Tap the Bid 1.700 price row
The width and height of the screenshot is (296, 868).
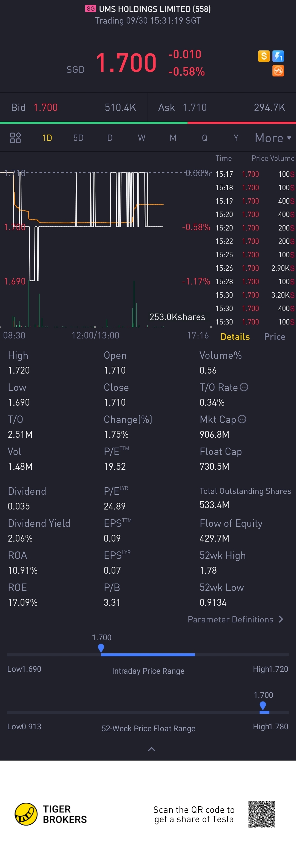pos(73,107)
